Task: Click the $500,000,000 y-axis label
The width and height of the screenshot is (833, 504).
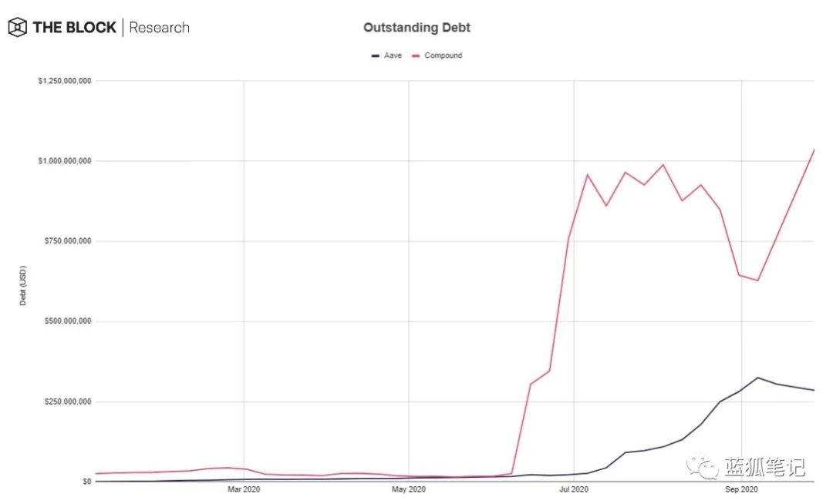Action: click(68, 321)
